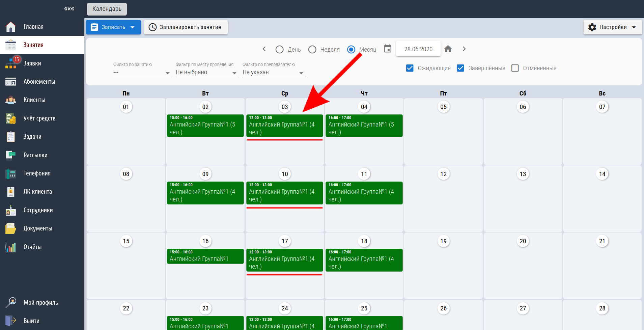644x330 pixels.
Task: Go to next month with right chevron
Action: tap(464, 49)
